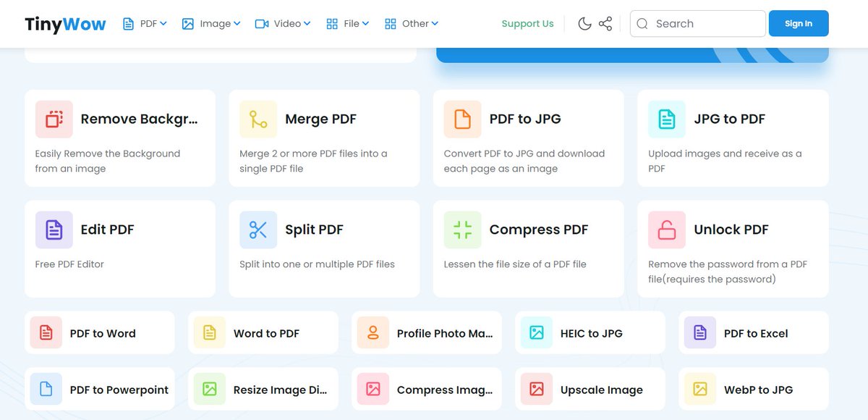Click the TinyWow logo
Viewport: 868px width, 420px height.
(65, 24)
